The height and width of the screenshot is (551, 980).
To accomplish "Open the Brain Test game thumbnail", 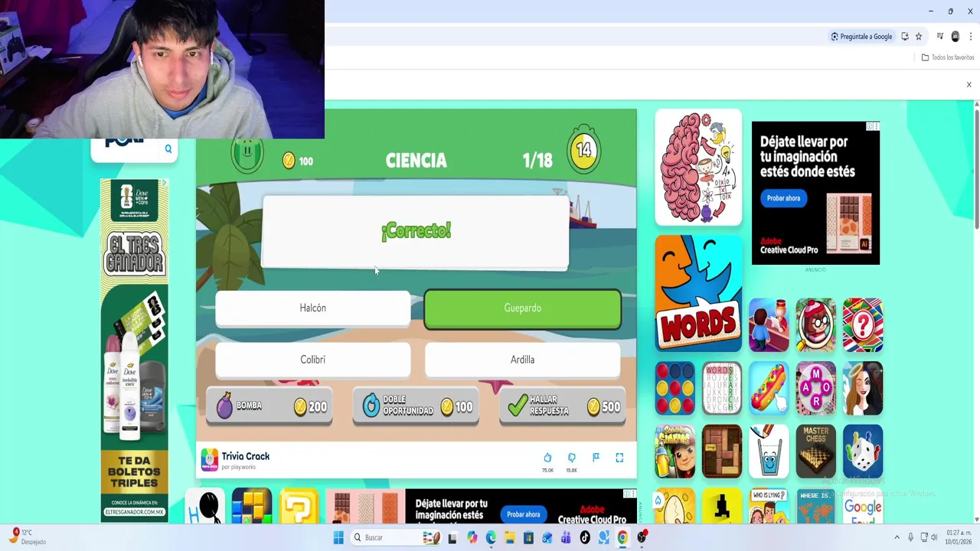I will (x=698, y=168).
